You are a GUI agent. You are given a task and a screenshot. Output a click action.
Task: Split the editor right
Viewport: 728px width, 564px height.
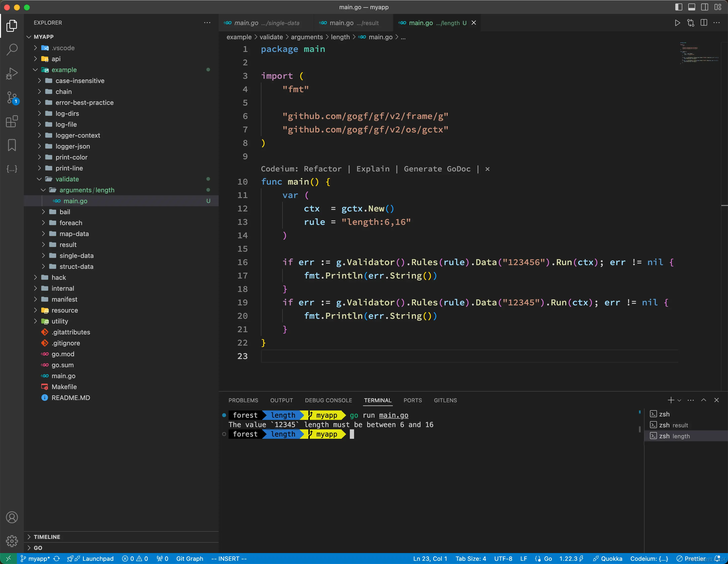coord(704,23)
